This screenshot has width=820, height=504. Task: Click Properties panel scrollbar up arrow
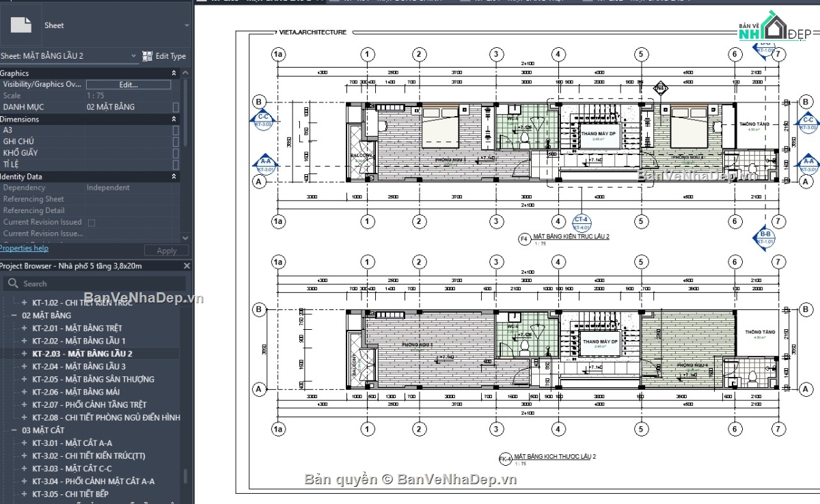[x=186, y=72]
